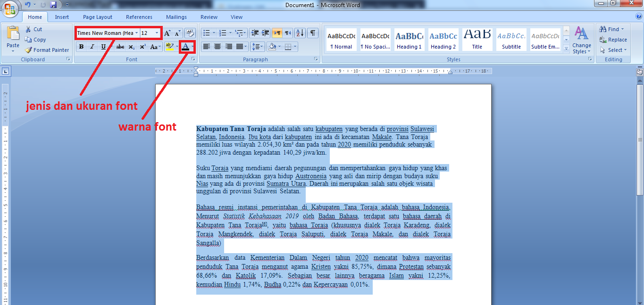Open the font color swatch picker

click(x=192, y=47)
